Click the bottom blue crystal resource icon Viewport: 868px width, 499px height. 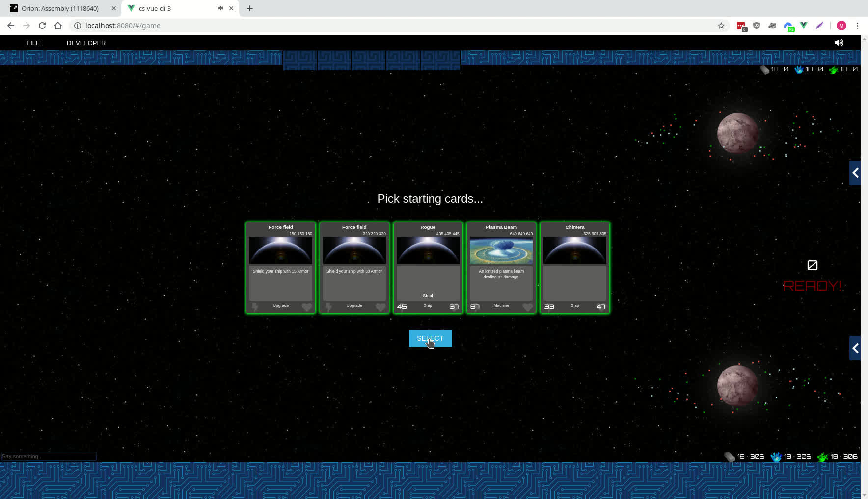click(776, 457)
